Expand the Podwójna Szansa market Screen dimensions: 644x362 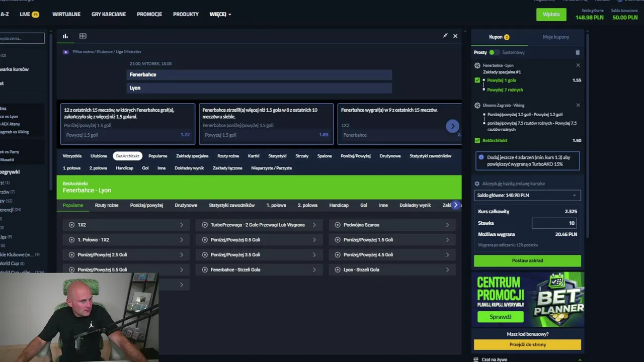(392, 225)
